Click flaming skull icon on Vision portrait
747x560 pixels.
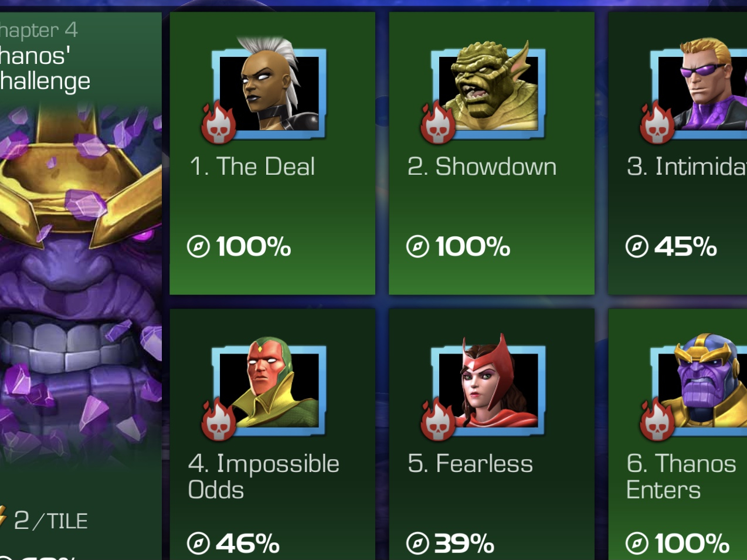[218, 420]
